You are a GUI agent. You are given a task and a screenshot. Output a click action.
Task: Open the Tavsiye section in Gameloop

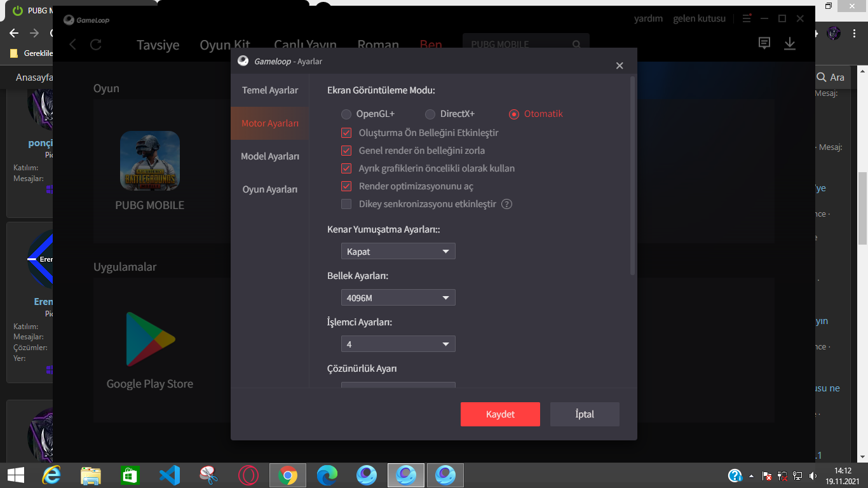click(158, 45)
